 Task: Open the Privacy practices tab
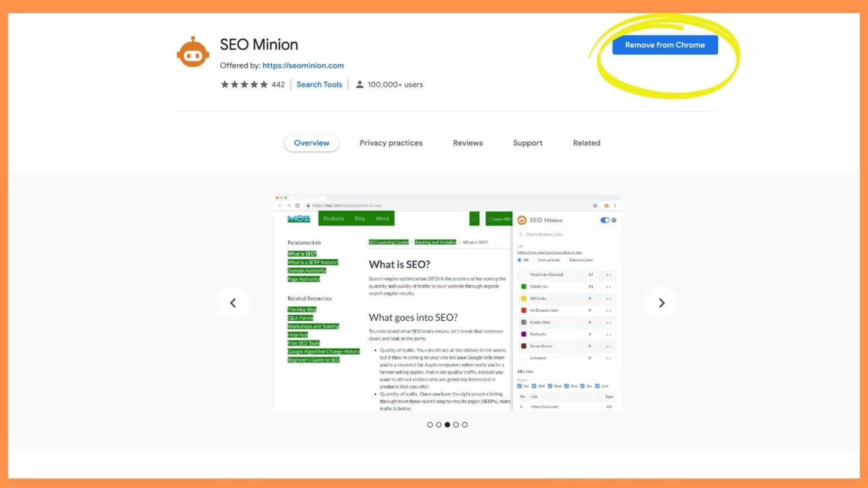pos(390,143)
